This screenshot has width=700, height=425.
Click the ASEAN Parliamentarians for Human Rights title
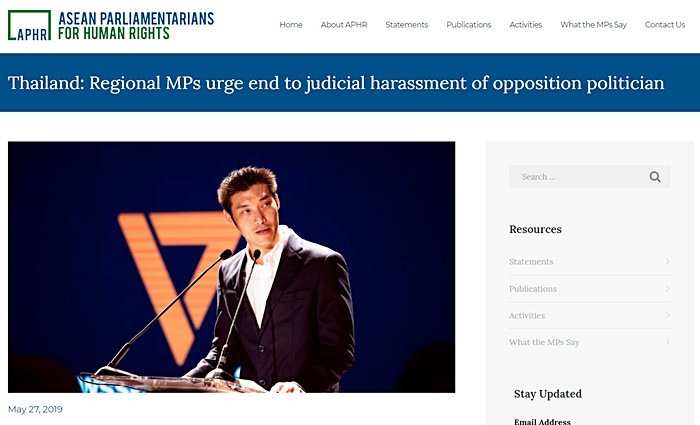[x=136, y=25]
